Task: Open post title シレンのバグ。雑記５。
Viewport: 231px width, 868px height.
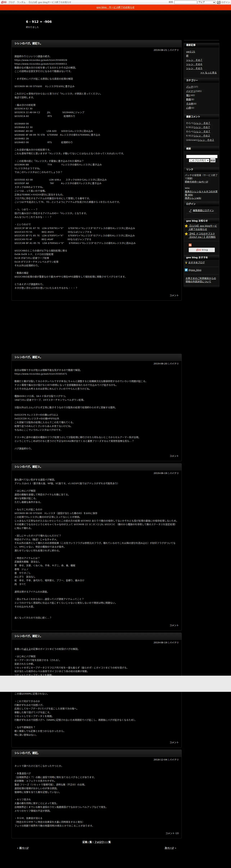Action: (28, 43)
